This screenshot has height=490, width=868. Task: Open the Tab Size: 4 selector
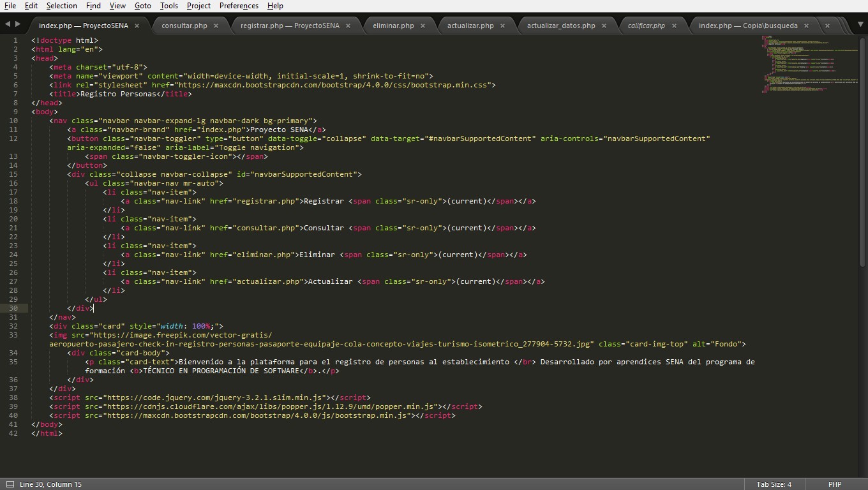tap(774, 484)
